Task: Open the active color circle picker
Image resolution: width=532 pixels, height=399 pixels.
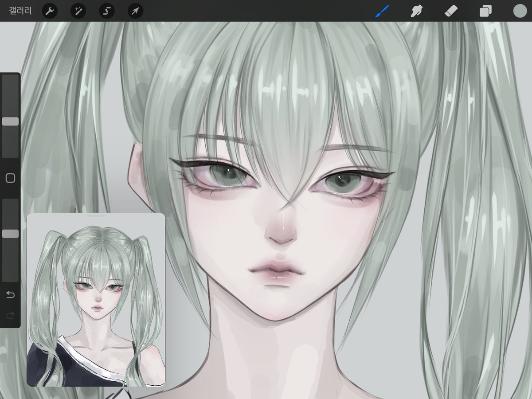Action: [x=520, y=11]
